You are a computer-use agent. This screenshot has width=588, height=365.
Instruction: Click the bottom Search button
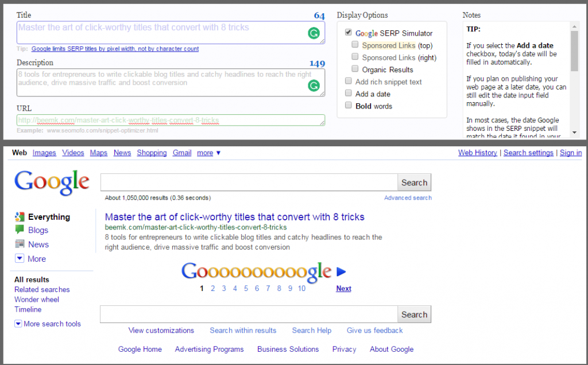coord(415,314)
